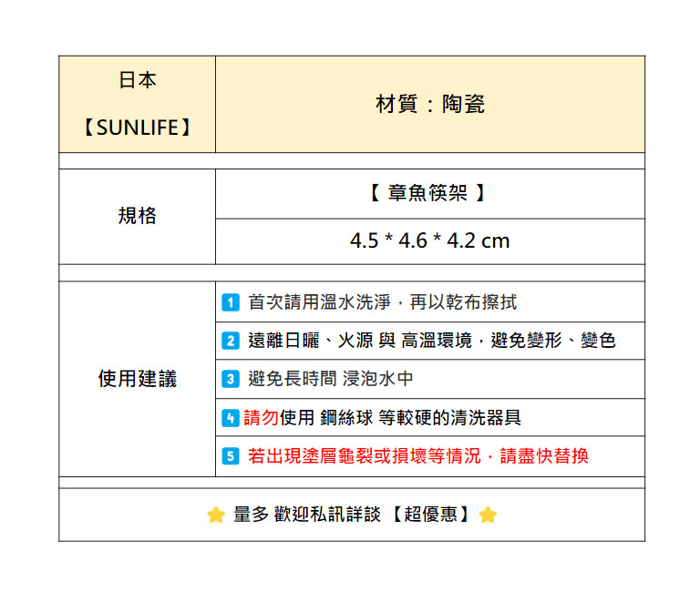700x592 pixels.
Task: Select the blue number 3 icon
Action: (231, 379)
